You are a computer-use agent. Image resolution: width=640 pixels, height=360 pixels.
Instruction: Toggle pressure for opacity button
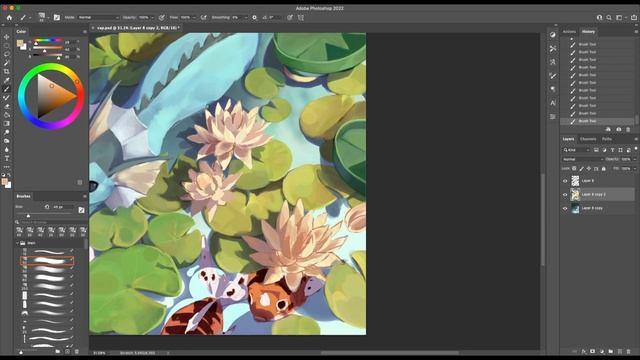(x=162, y=18)
